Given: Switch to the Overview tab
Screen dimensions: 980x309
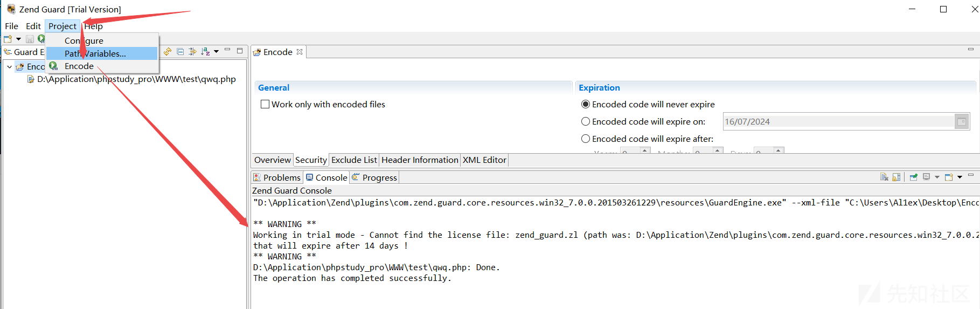Looking at the screenshot, I should pos(273,160).
